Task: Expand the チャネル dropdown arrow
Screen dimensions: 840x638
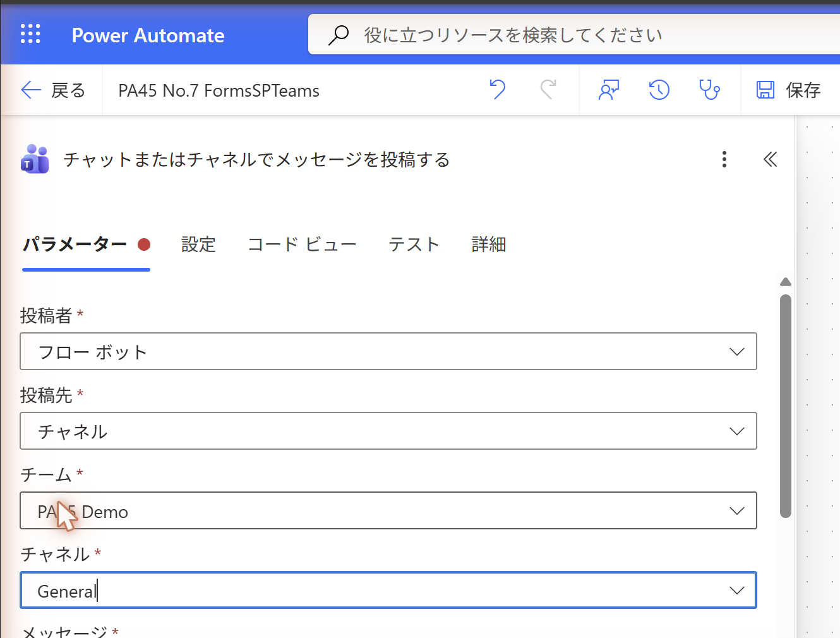Action: (x=736, y=590)
